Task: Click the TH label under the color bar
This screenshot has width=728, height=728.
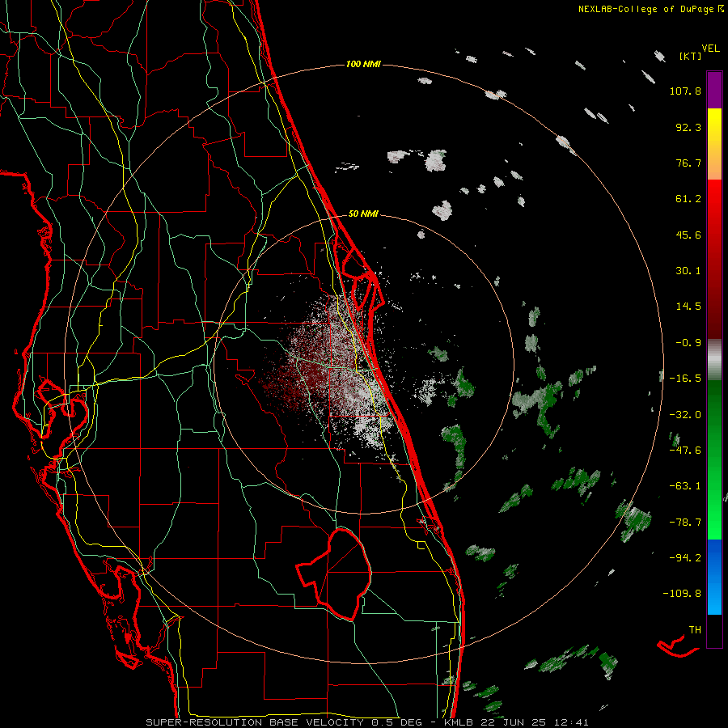Action: point(695,630)
